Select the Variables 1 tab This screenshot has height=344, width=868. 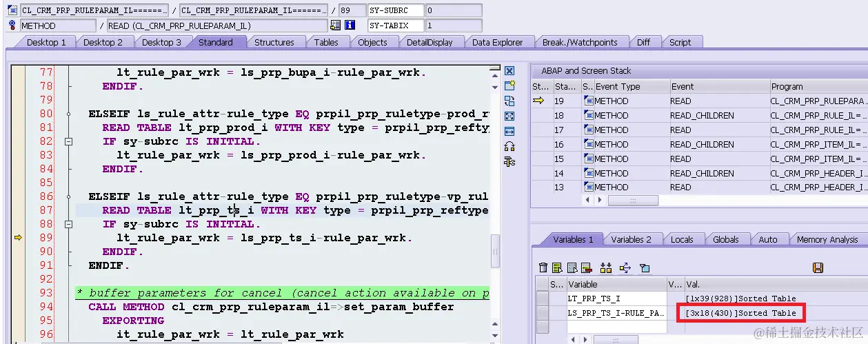[573, 239]
